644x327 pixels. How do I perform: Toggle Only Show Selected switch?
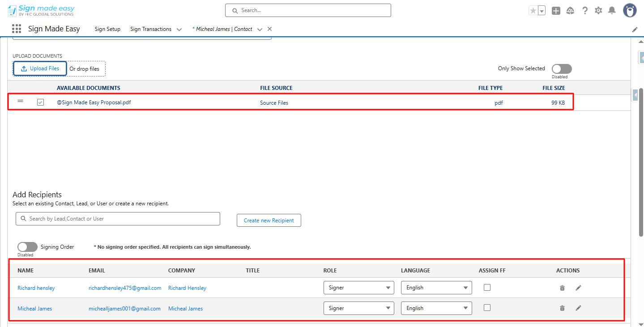click(x=561, y=69)
